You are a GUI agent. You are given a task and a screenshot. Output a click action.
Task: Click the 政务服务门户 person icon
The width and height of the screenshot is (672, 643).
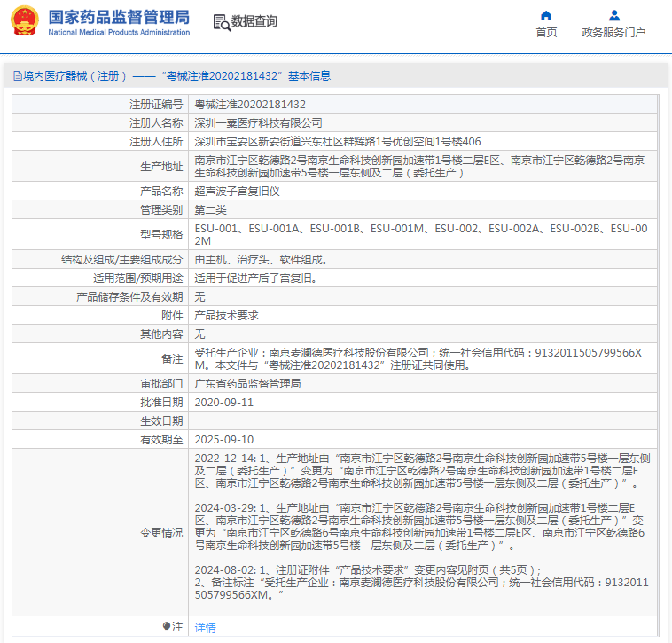pos(613,15)
